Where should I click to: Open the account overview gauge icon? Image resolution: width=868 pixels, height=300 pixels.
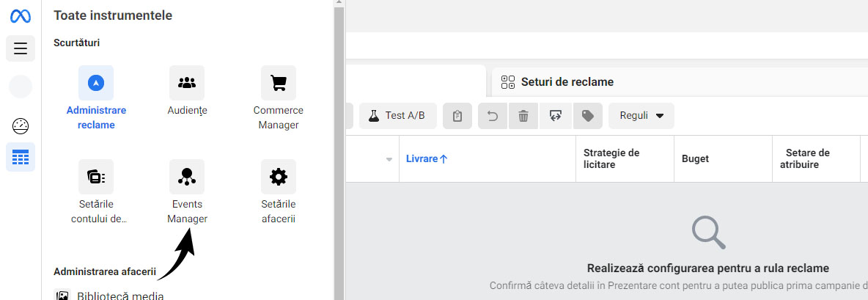pos(21,126)
